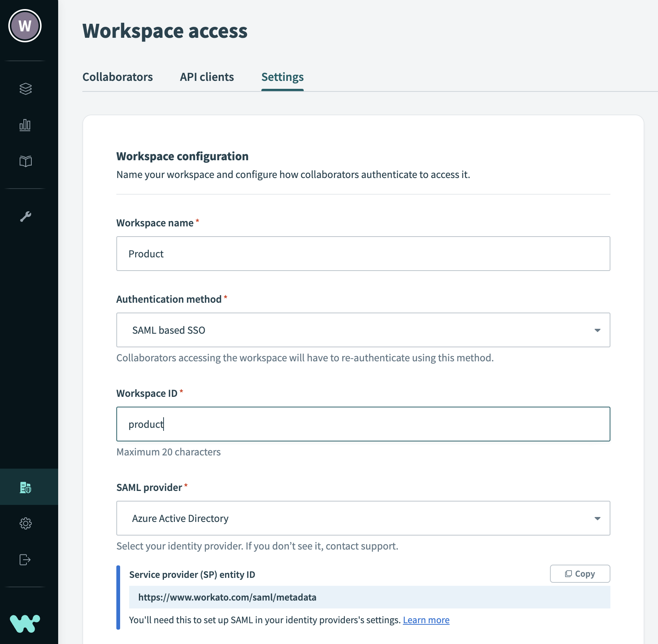Click the workspace avatar W icon
Image resolution: width=658 pixels, height=644 pixels.
pos(25,26)
